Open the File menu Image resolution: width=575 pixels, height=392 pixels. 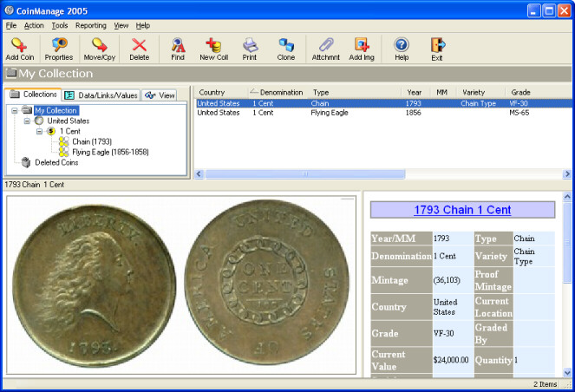[11, 26]
